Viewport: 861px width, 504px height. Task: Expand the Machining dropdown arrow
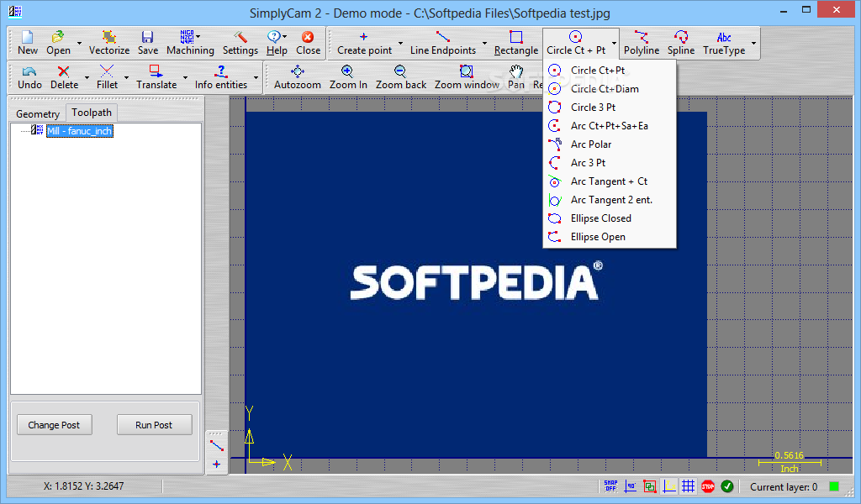tap(198, 36)
